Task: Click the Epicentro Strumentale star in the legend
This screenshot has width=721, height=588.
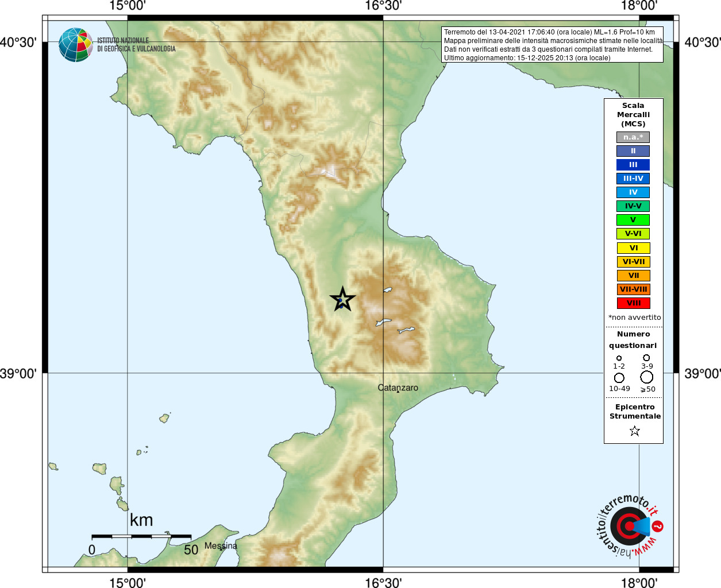Action: pos(634,431)
